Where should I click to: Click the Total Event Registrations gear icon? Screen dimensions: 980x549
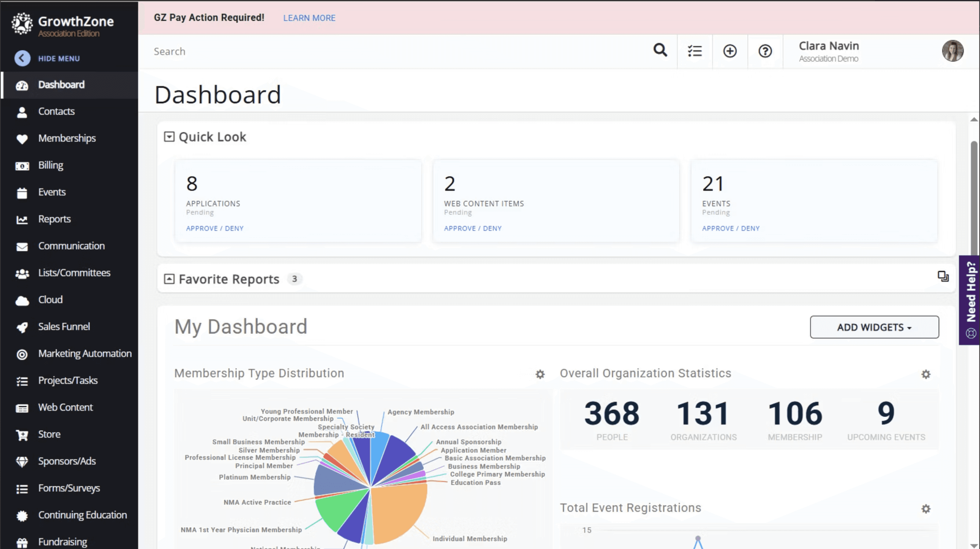[x=926, y=509]
